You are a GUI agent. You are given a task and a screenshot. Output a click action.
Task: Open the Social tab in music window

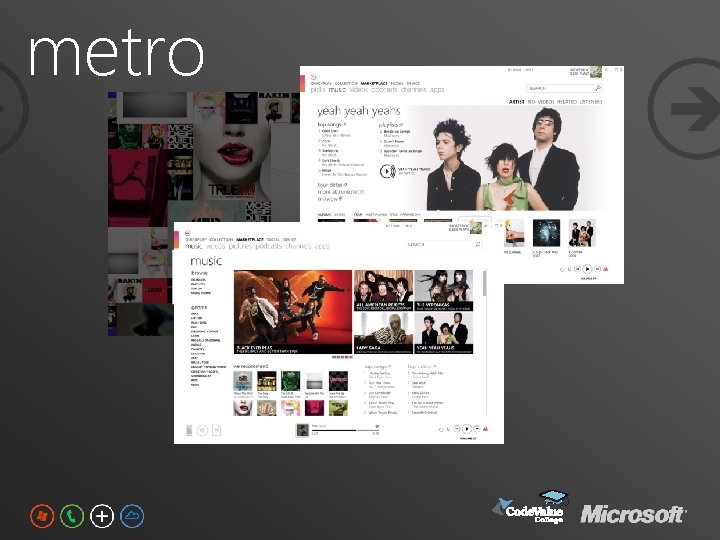click(273, 240)
